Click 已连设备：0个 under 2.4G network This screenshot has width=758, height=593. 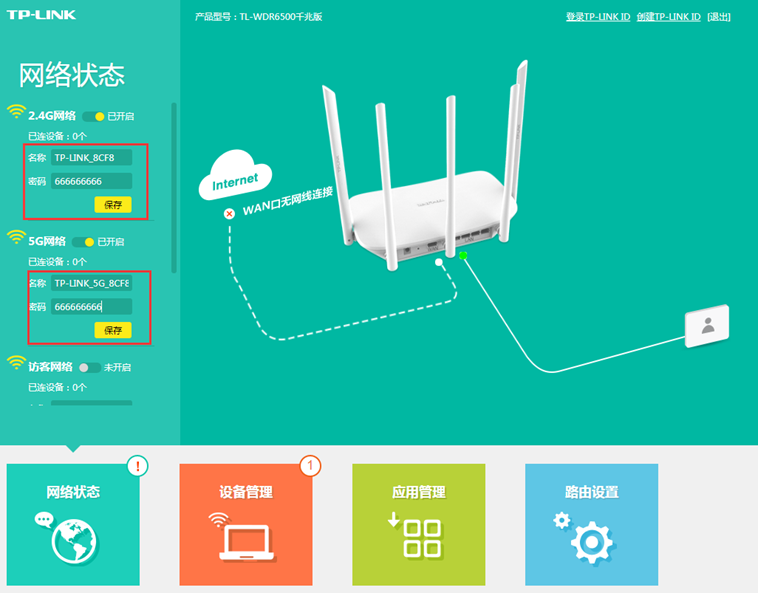click(57, 136)
